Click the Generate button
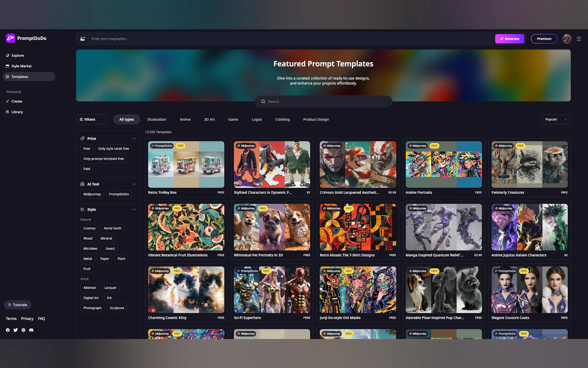 [x=510, y=39]
